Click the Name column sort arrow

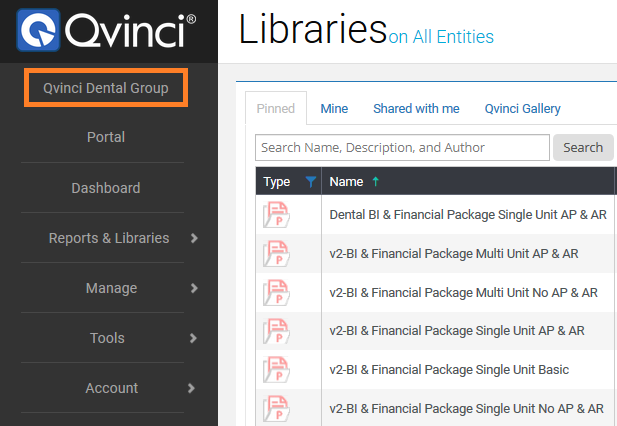click(376, 181)
